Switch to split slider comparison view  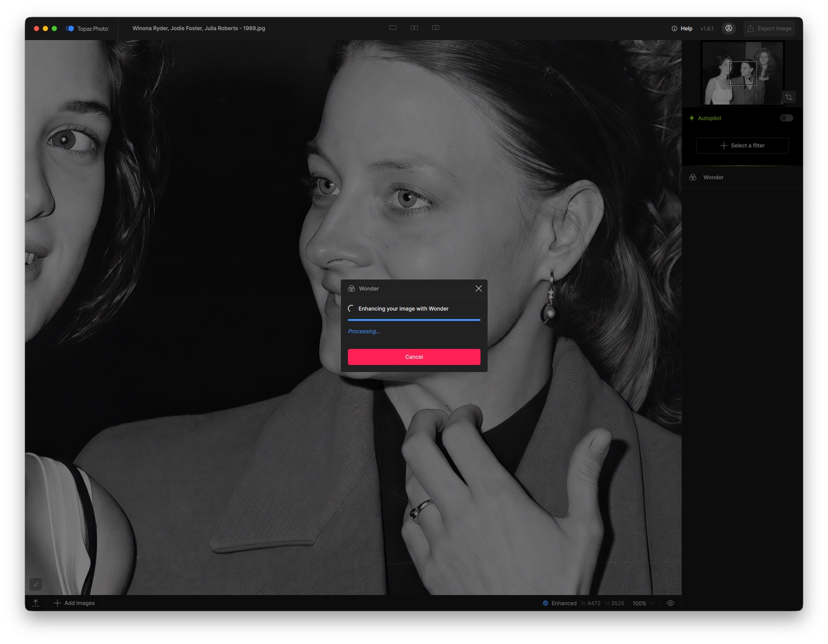pyautogui.click(x=436, y=28)
